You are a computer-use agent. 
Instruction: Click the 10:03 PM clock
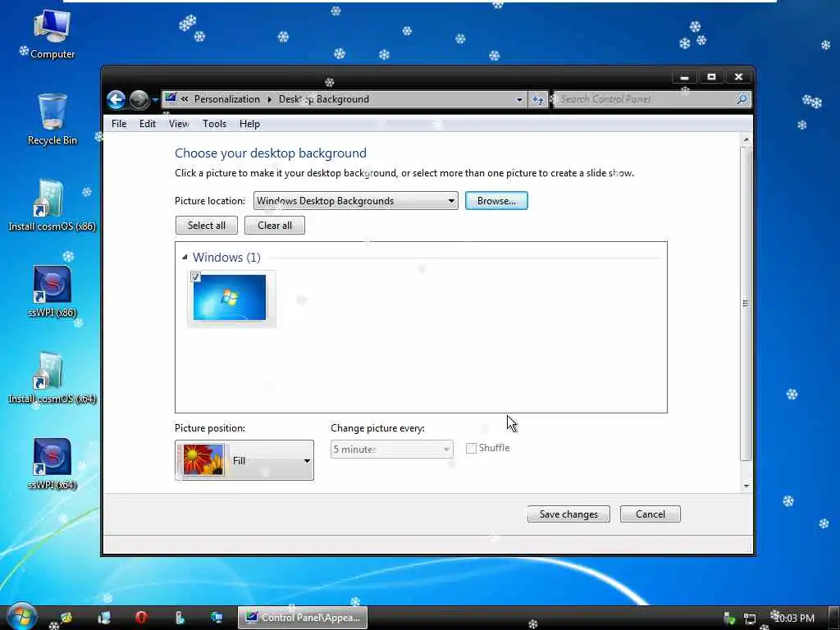coord(794,619)
